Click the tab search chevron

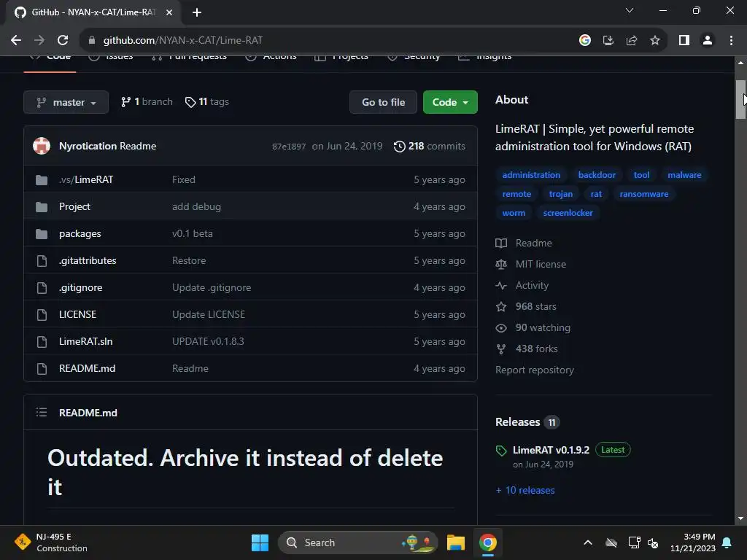(630, 10)
